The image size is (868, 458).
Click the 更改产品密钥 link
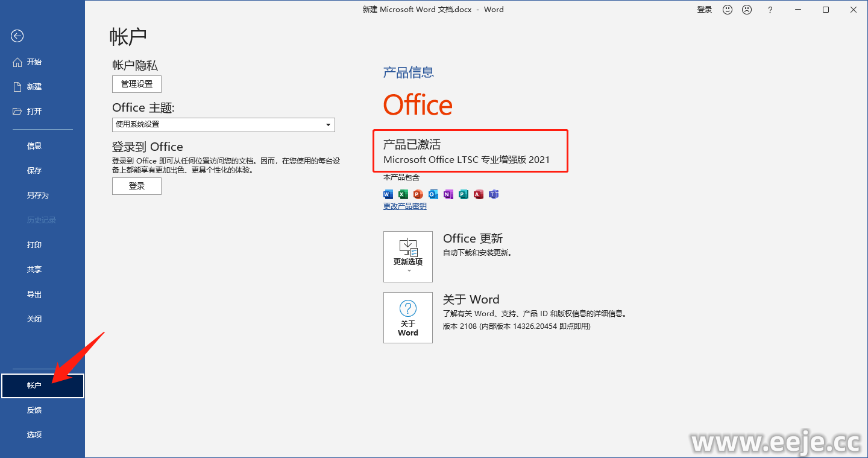tap(404, 206)
